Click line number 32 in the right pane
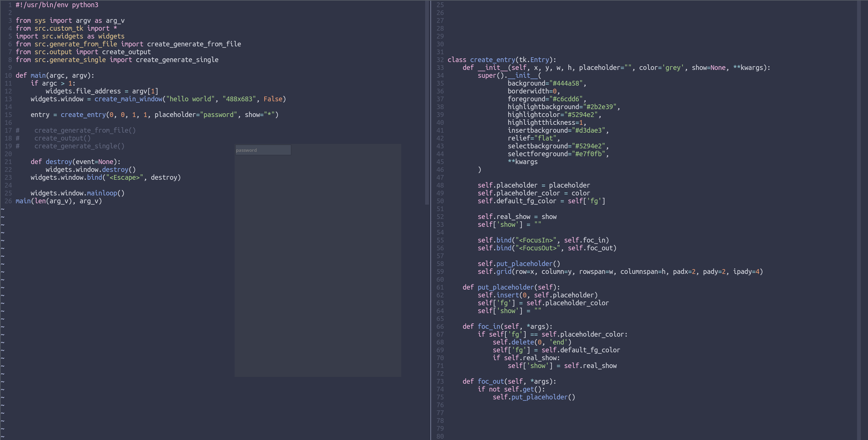This screenshot has height=440, width=868. coord(440,60)
